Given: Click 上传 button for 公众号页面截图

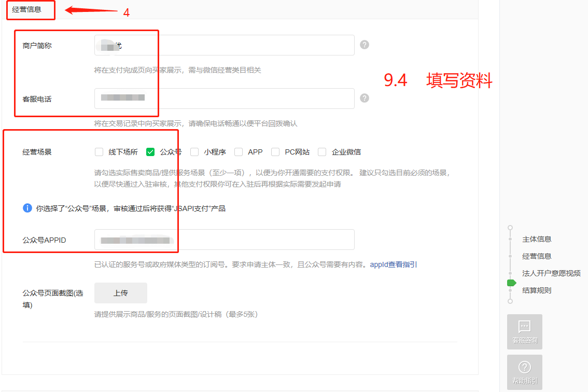Looking at the screenshot, I should [121, 293].
